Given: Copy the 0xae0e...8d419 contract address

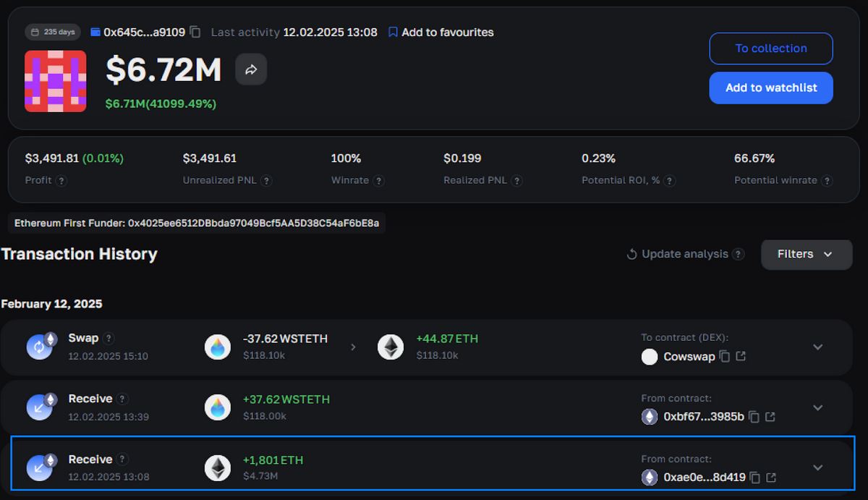Looking at the screenshot, I should point(755,478).
